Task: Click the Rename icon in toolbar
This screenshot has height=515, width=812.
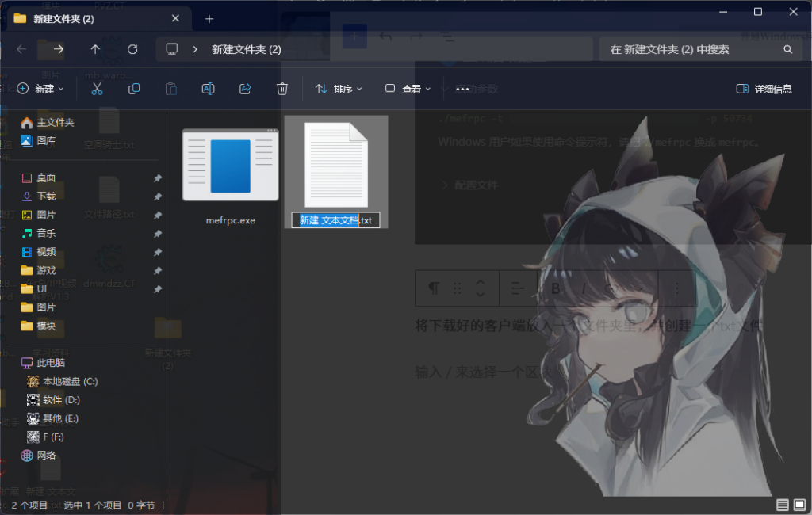Action: [208, 89]
